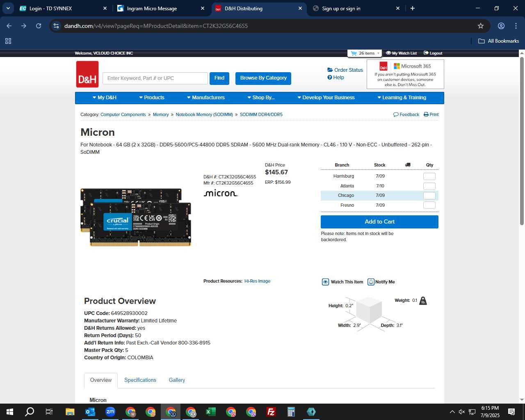525x420 pixels.
Task: Open the shopping cart icon with 26 items
Action: click(x=354, y=53)
